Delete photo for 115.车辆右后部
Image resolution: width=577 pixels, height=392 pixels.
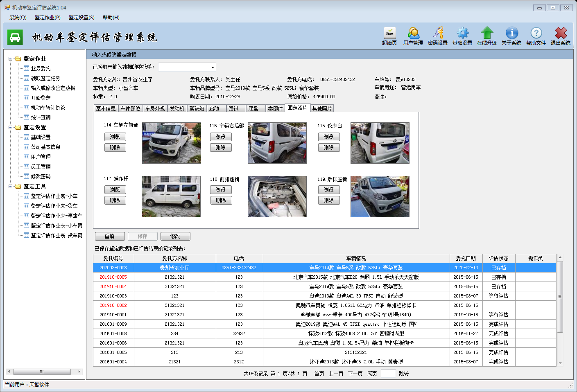click(x=221, y=147)
